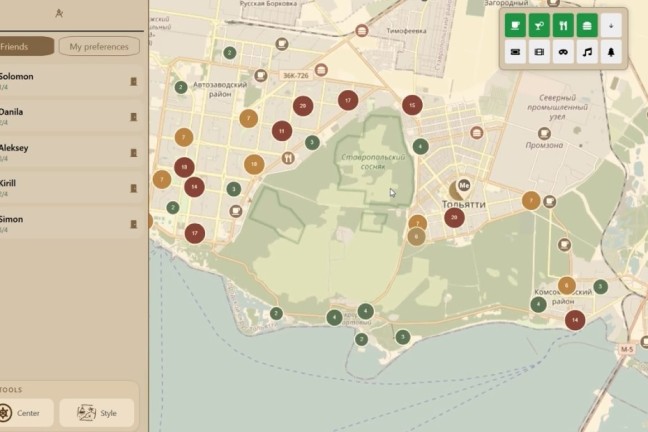Open the red cluster marker labeled 15
This screenshot has height=432, width=648.
tap(412, 105)
